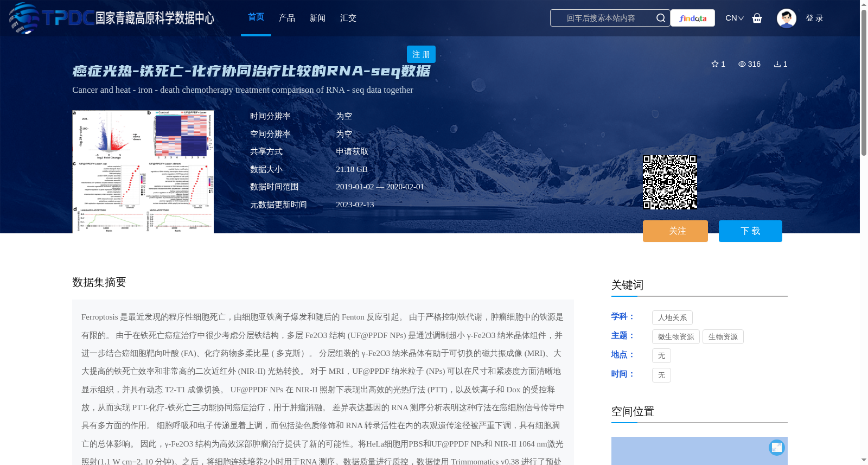
Task: Open the 新闻 menu
Action: point(317,18)
